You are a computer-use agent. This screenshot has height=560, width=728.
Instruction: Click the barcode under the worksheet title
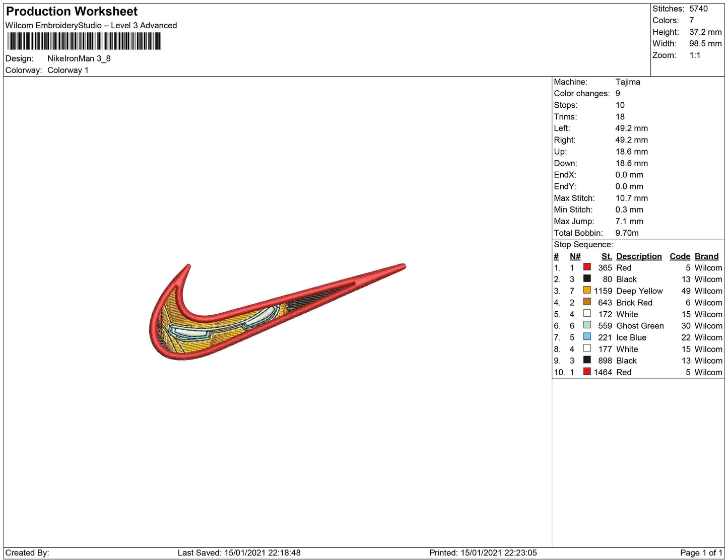84,41
